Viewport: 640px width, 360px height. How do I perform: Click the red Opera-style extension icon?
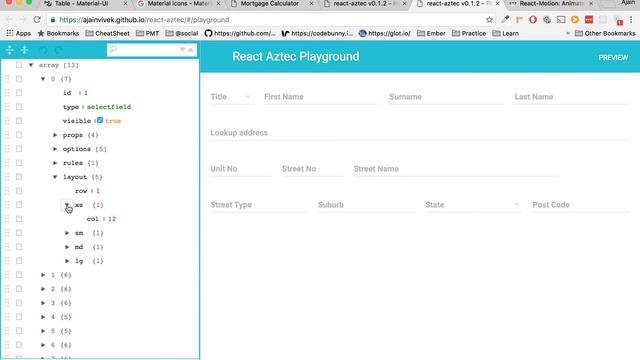point(533,19)
